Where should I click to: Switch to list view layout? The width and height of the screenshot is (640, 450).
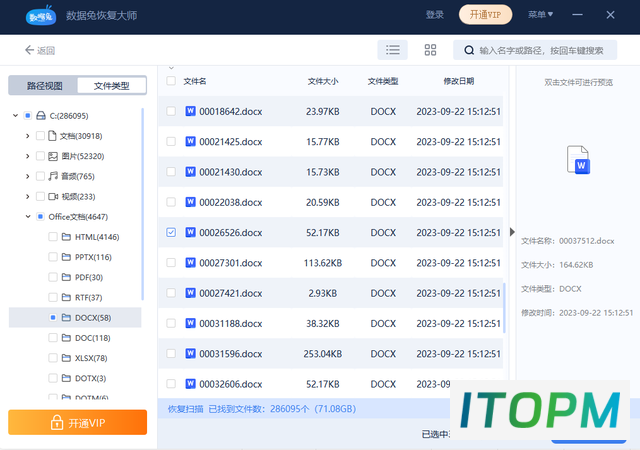tap(392, 50)
